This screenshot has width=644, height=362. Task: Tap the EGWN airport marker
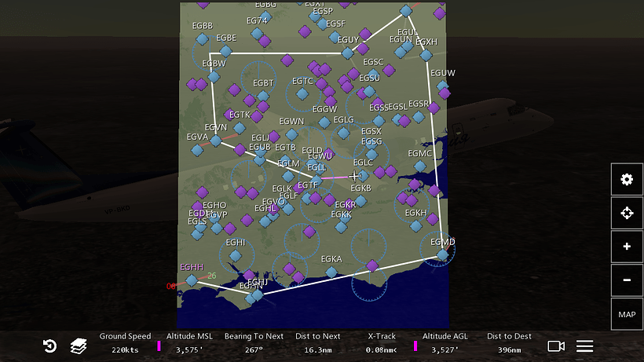click(291, 134)
